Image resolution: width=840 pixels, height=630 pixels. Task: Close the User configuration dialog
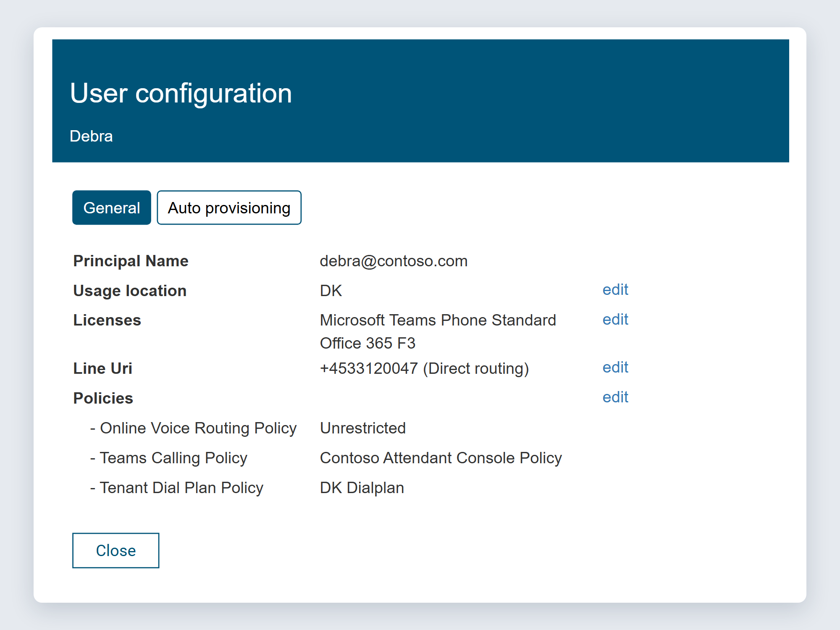pyautogui.click(x=115, y=550)
